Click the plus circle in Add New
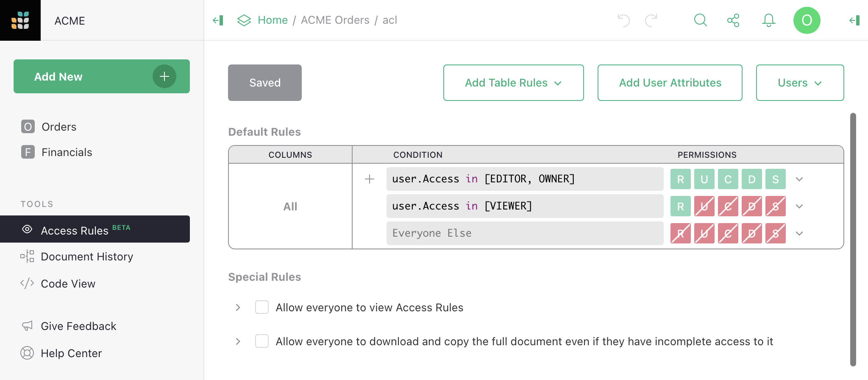This screenshot has height=380, width=868. pyautogui.click(x=164, y=76)
